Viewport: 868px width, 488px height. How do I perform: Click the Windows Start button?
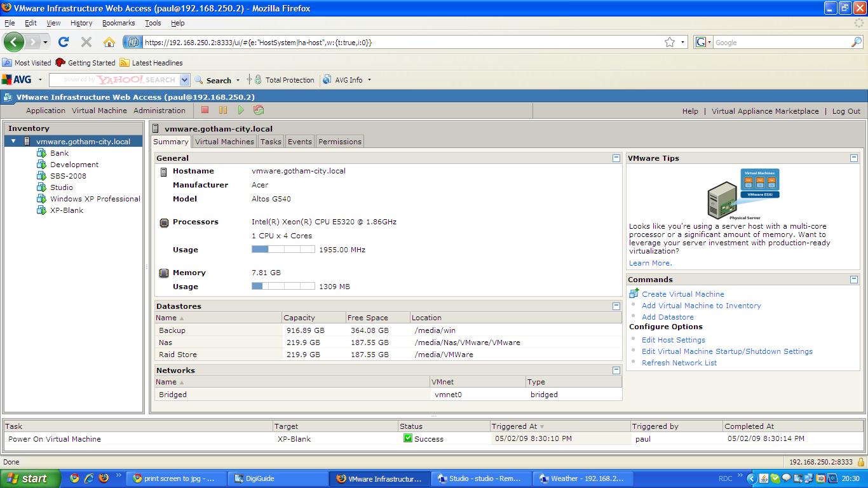[30, 478]
